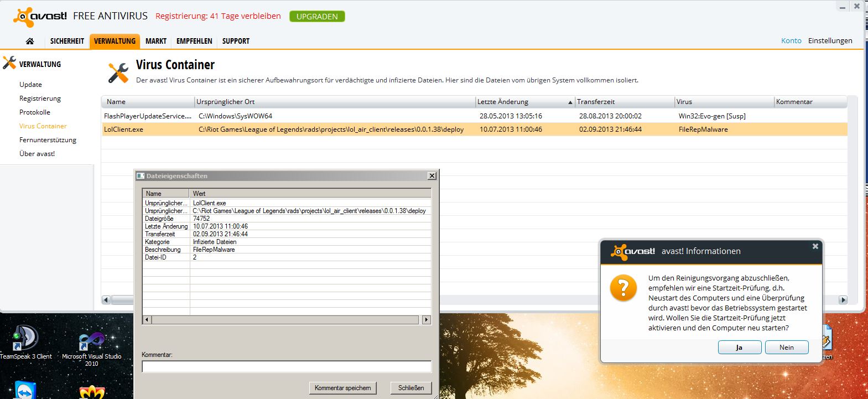
Task: Click the FileRepMalware cell in the table
Action: click(703, 129)
